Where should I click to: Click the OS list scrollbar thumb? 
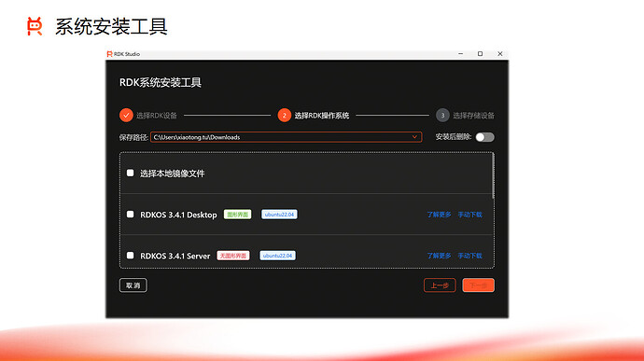493,175
